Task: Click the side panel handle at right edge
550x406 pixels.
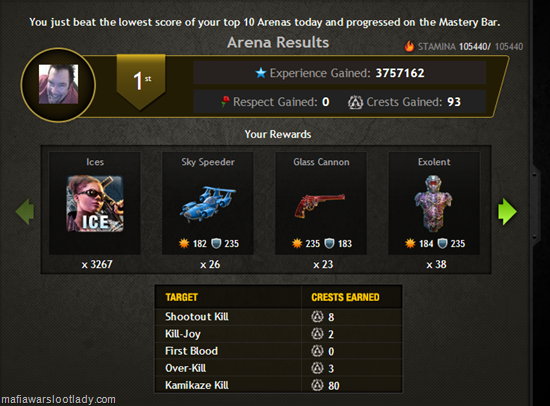Action: pyautogui.click(x=535, y=206)
